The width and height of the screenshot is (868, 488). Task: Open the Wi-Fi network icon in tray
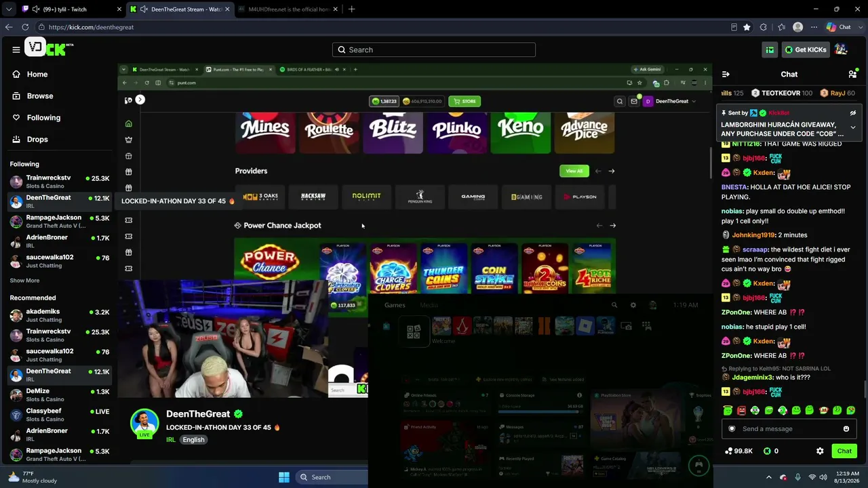click(x=812, y=477)
